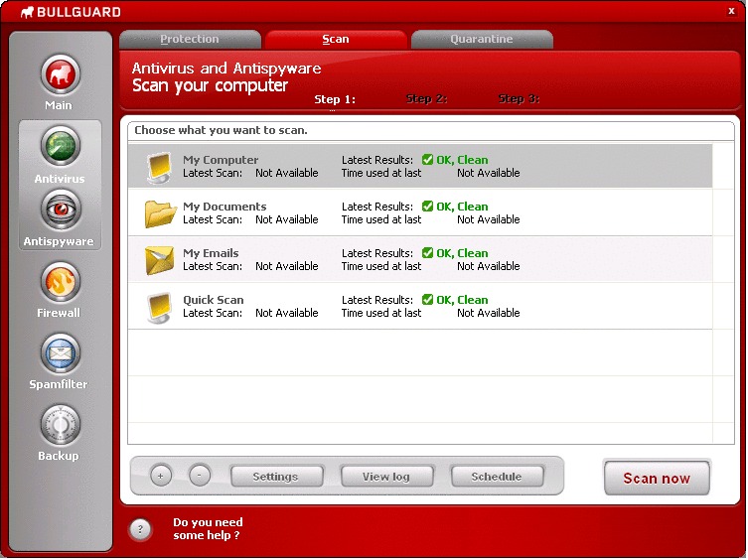Click the Spamfilter label in sidebar
This screenshot has height=560, width=748.
[x=59, y=384]
